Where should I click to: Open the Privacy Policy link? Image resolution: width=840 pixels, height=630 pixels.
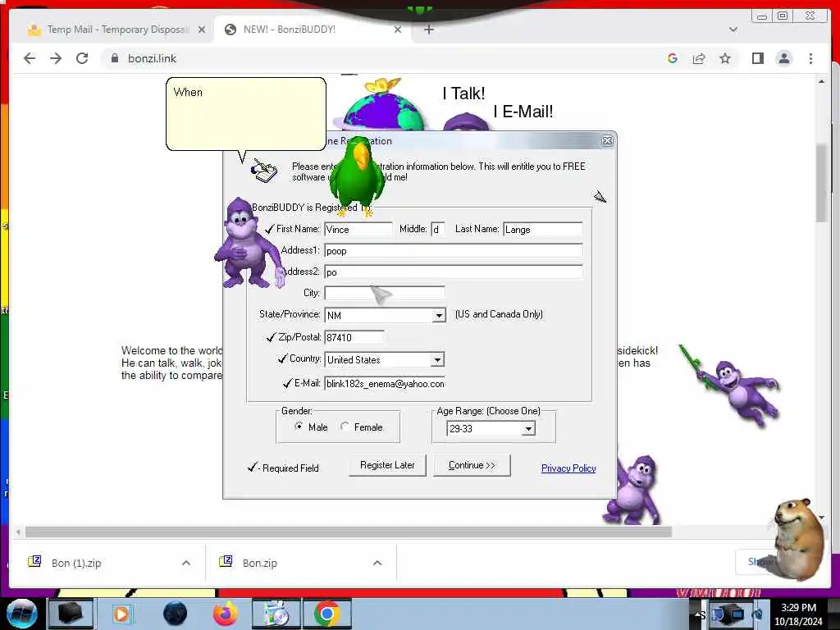pyautogui.click(x=568, y=468)
